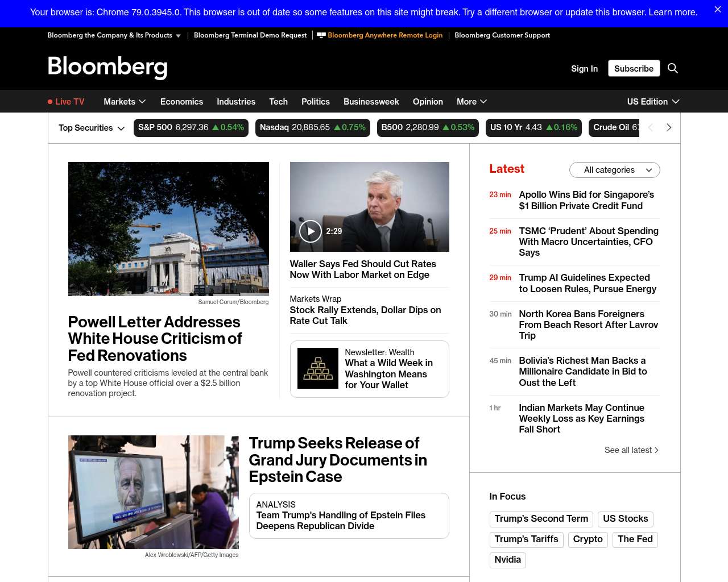Open TSMC 'Prudent' About Spending story
Viewport: 728px width, 582px height.
click(589, 242)
